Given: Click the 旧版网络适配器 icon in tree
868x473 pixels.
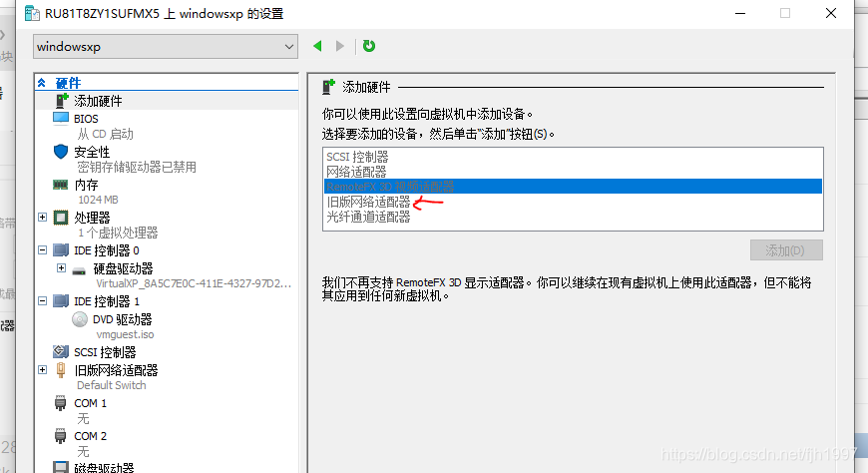Looking at the screenshot, I should [x=61, y=370].
